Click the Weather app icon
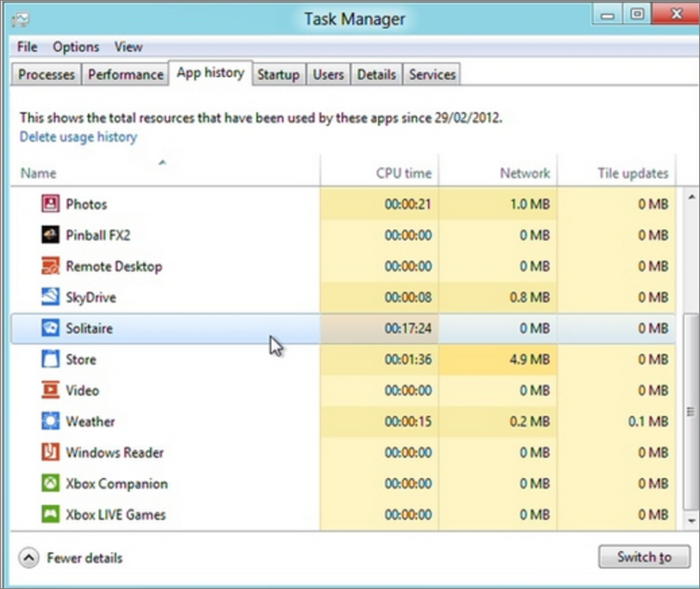This screenshot has width=700, height=589. click(50, 421)
